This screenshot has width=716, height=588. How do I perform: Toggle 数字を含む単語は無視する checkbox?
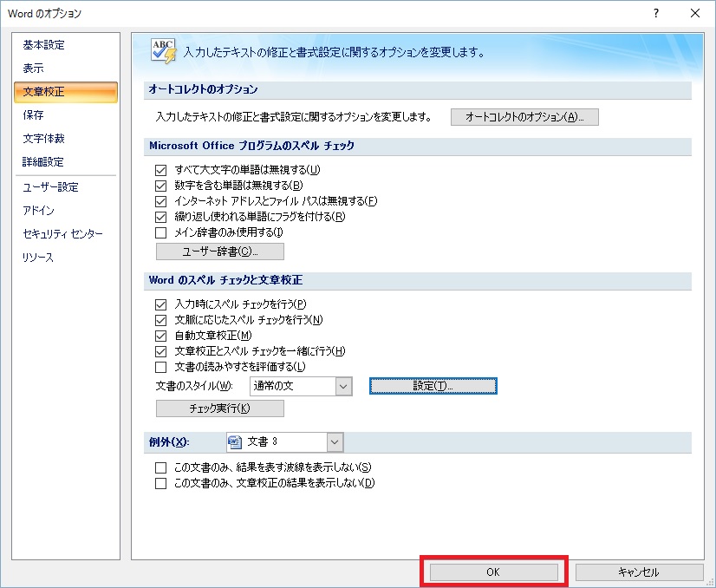(160, 186)
